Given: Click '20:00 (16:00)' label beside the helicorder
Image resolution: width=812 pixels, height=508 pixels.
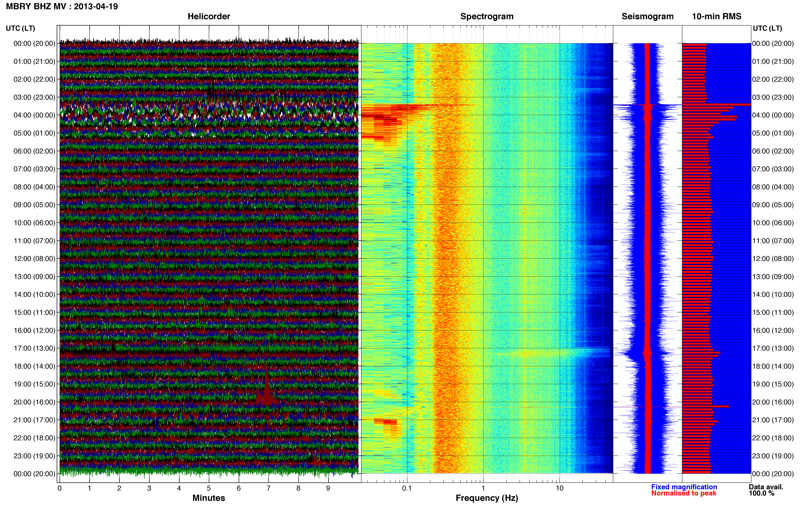Looking at the screenshot, I should [x=34, y=402].
